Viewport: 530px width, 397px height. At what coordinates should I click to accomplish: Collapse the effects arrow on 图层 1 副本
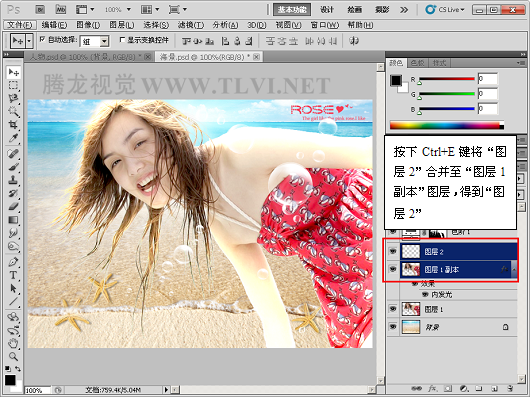point(514,269)
